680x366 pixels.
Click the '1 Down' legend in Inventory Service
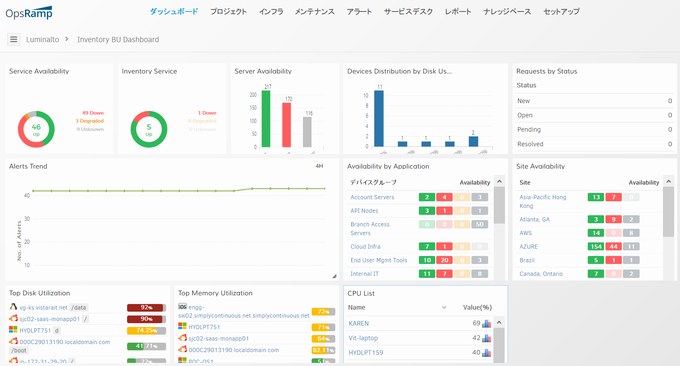tap(207, 113)
